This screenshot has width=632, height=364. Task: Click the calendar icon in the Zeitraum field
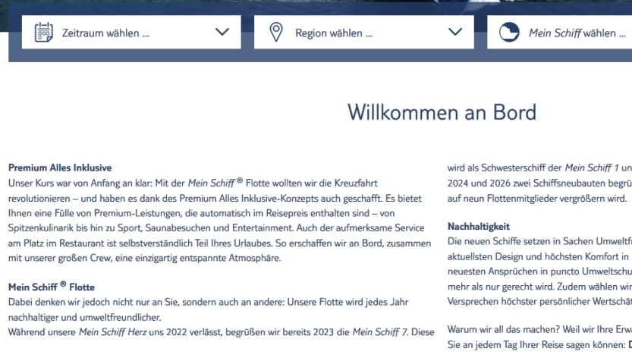42,33
